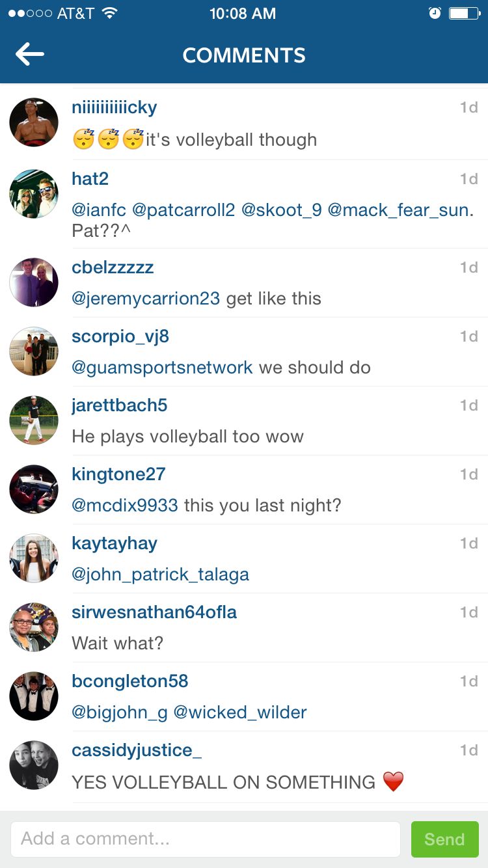Tap the battery indicator icon
Image resolution: width=488 pixels, height=868 pixels.
click(464, 13)
